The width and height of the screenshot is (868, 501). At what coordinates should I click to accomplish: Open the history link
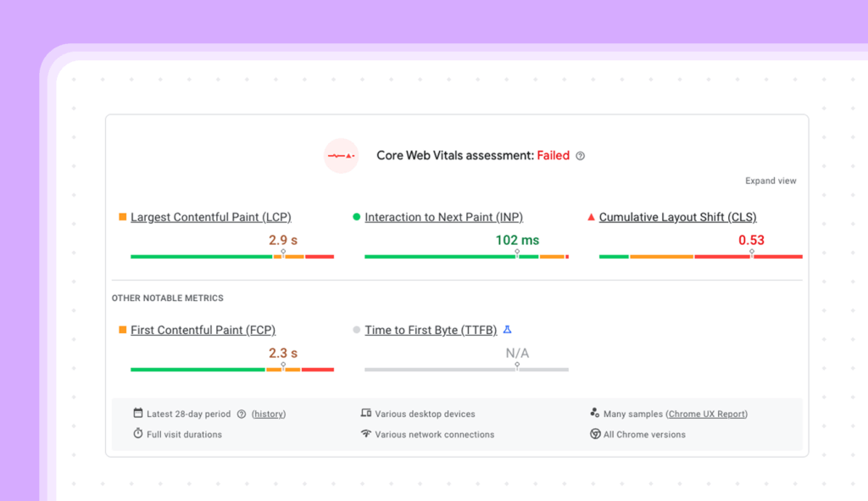tap(269, 414)
